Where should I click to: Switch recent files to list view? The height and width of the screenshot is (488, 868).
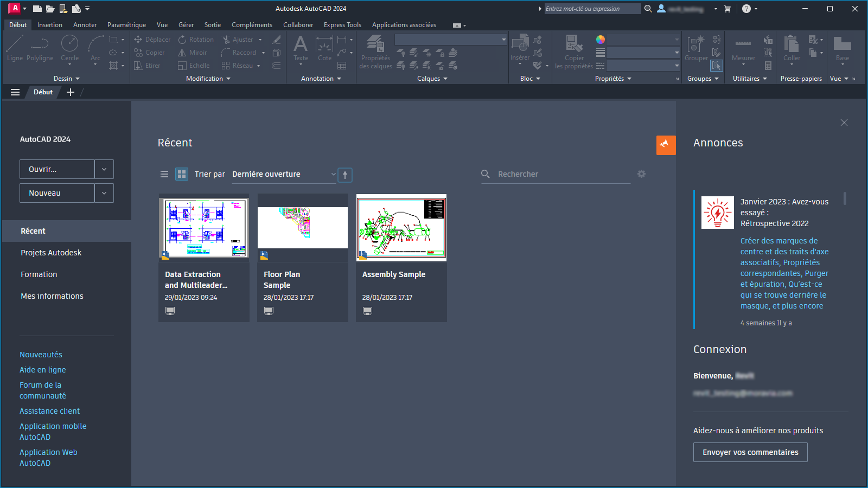coord(164,174)
